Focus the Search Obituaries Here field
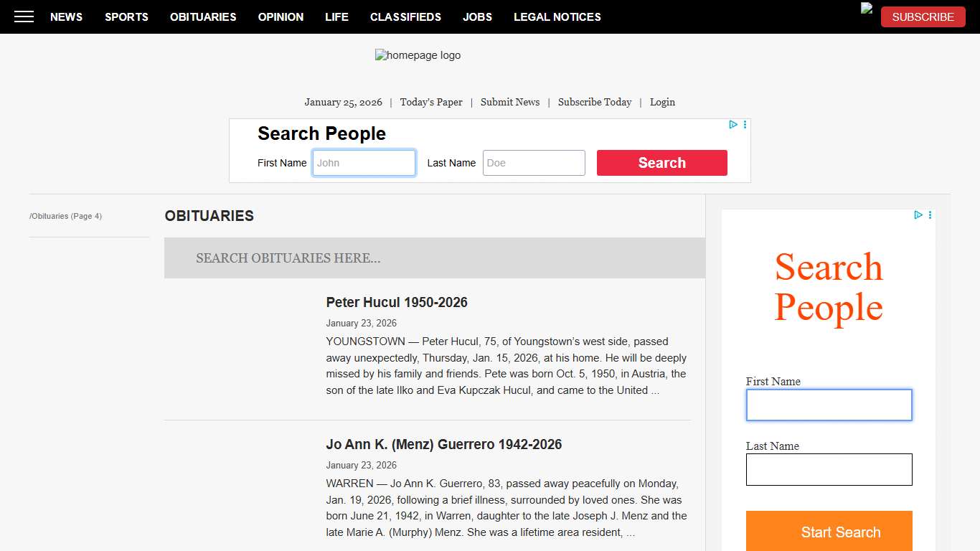The height and width of the screenshot is (551, 980). (434, 258)
